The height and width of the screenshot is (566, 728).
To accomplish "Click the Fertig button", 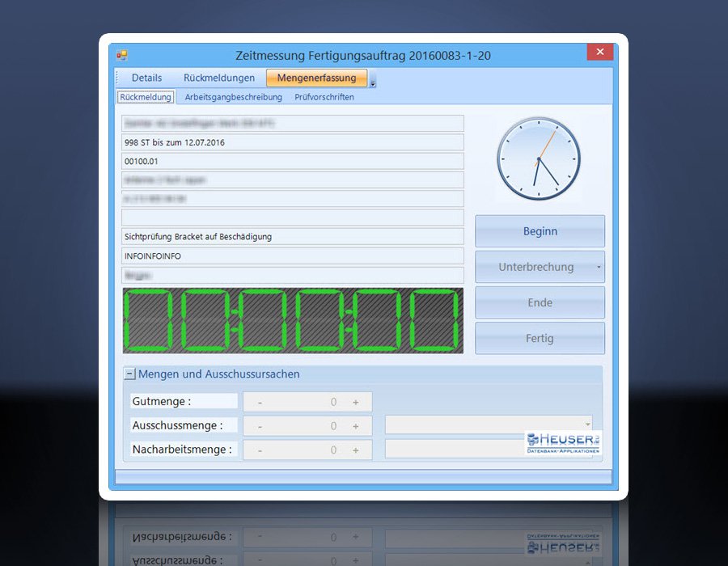I will [x=540, y=338].
